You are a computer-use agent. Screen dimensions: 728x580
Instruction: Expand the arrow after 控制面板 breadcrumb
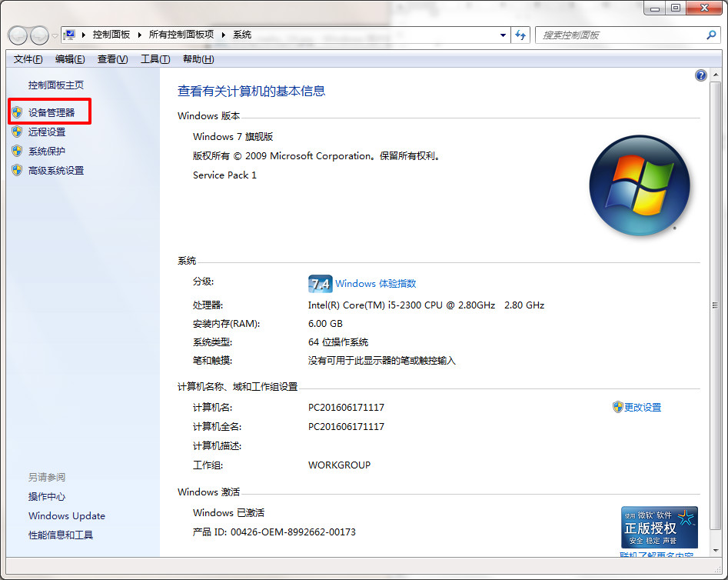coord(139,35)
